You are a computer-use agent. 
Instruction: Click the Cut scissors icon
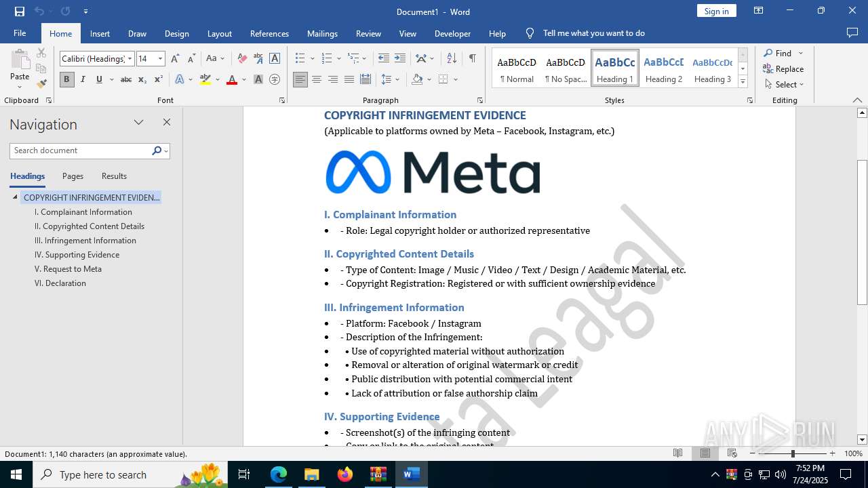(x=41, y=53)
